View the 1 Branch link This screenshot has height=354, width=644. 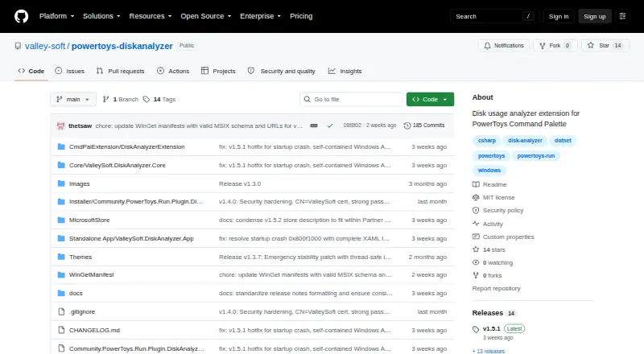coord(120,100)
